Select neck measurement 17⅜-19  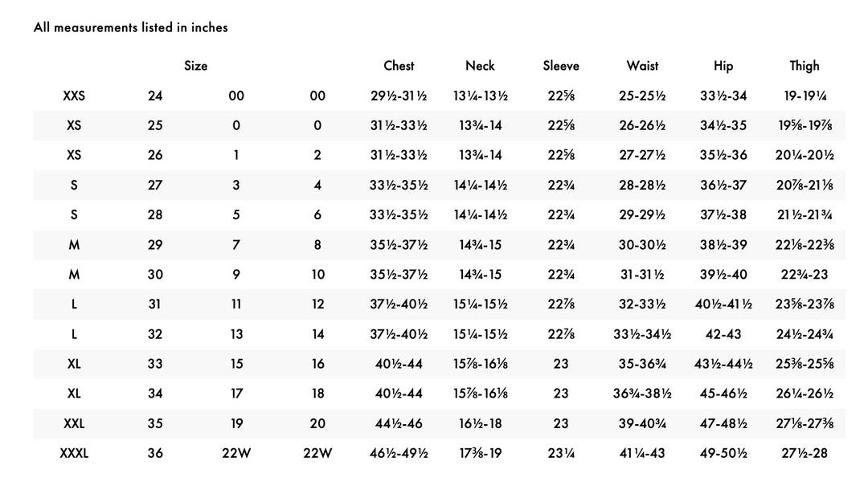click(x=480, y=454)
